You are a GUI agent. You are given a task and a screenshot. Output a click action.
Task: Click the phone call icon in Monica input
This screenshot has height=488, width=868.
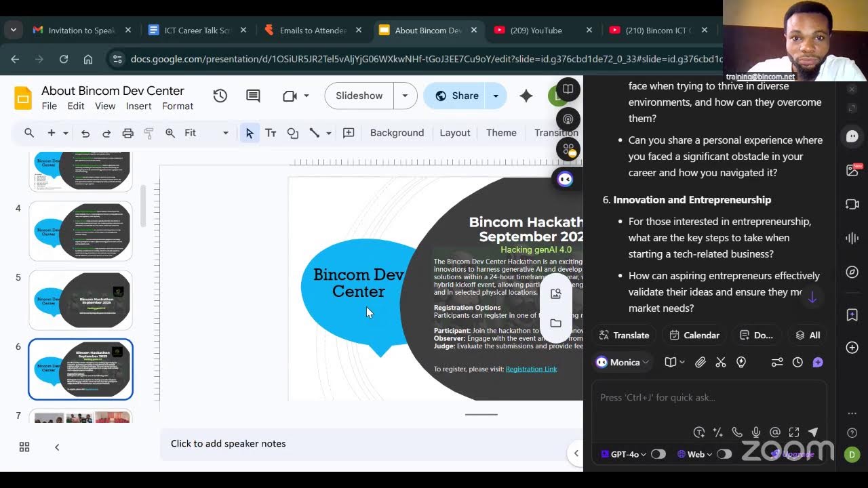(737, 432)
